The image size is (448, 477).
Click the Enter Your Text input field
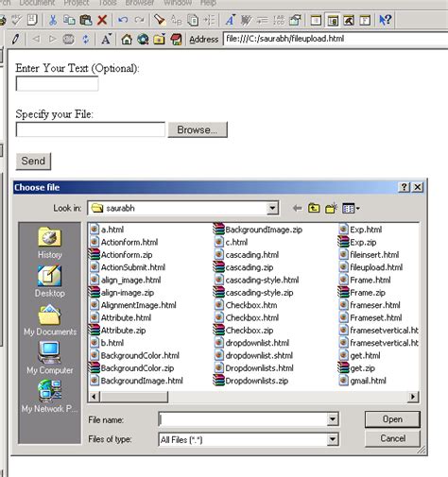(57, 84)
